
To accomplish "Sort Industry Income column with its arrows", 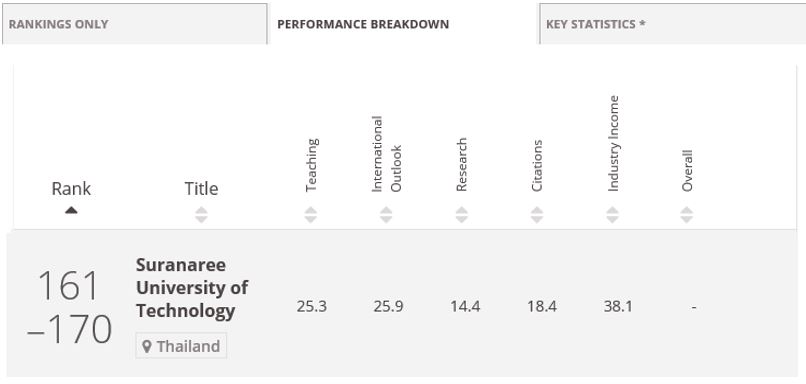I will point(612,214).
